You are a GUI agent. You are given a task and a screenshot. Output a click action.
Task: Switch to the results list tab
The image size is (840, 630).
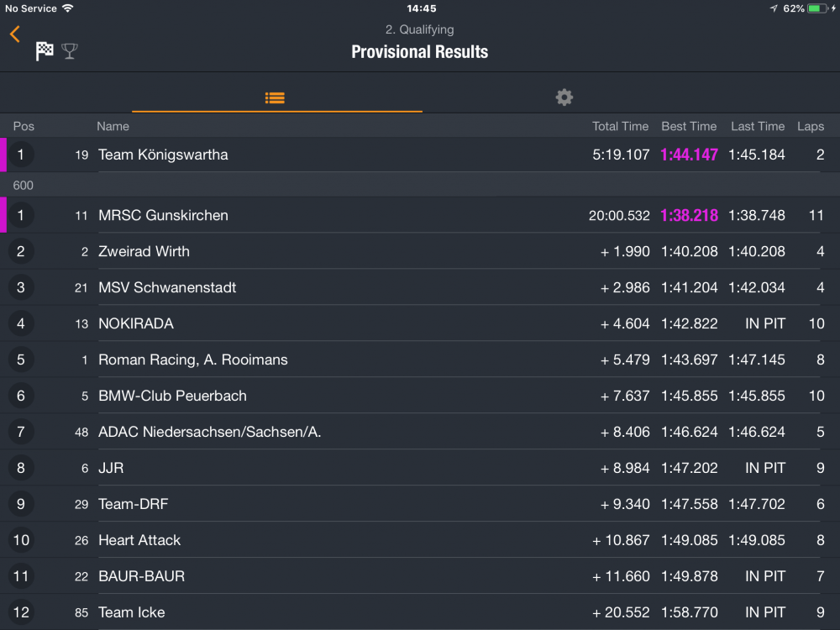point(276,97)
